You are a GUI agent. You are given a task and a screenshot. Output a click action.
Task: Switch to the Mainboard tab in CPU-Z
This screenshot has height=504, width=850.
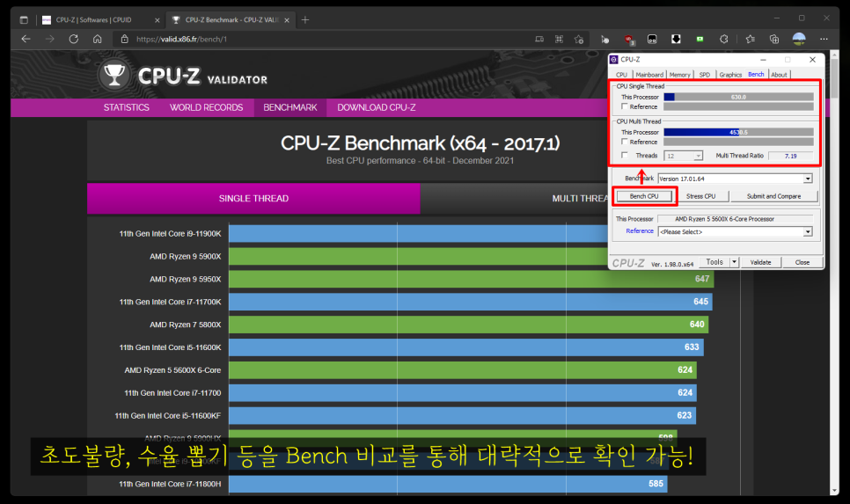648,75
